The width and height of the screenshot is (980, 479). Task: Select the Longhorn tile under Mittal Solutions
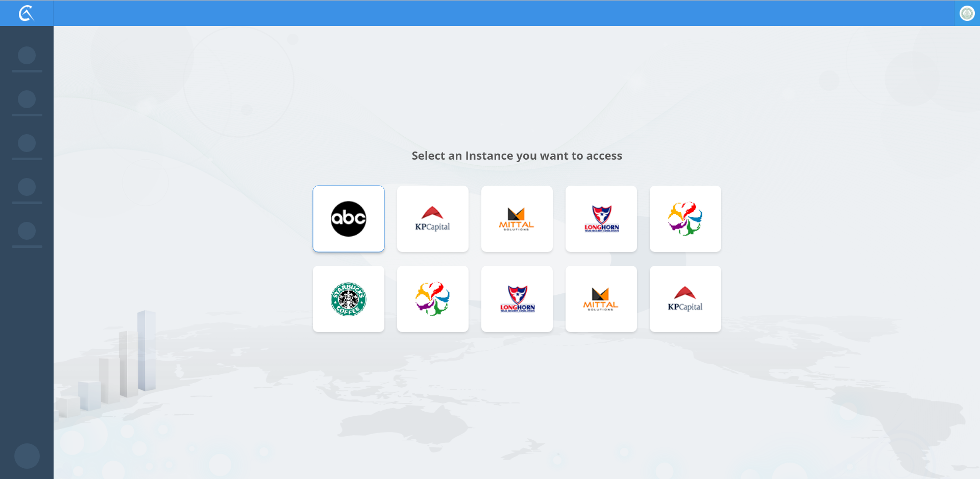(517, 299)
